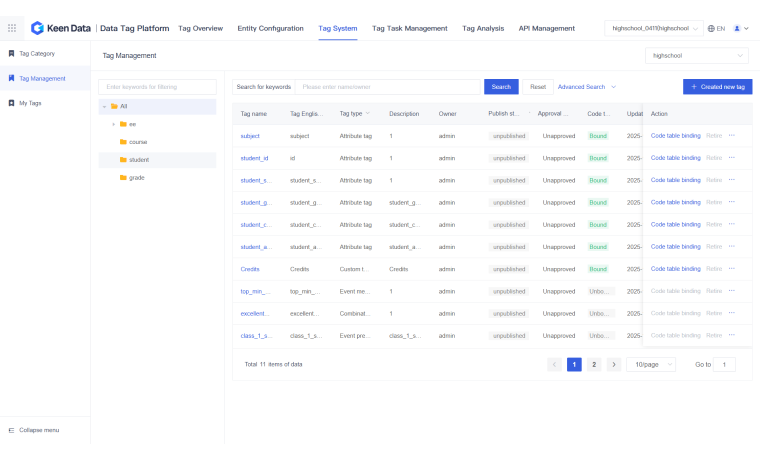
Task: Click the Tag Category sidebar icon
Action: 11,53
